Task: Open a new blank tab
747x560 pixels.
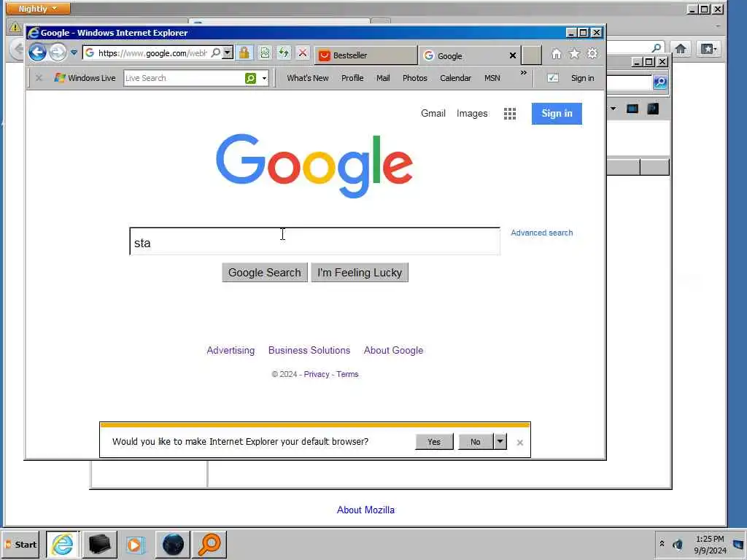Action: click(x=531, y=55)
